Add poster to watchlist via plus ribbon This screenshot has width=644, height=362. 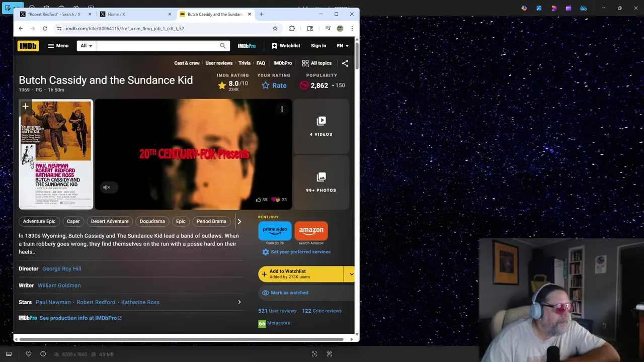click(25, 107)
